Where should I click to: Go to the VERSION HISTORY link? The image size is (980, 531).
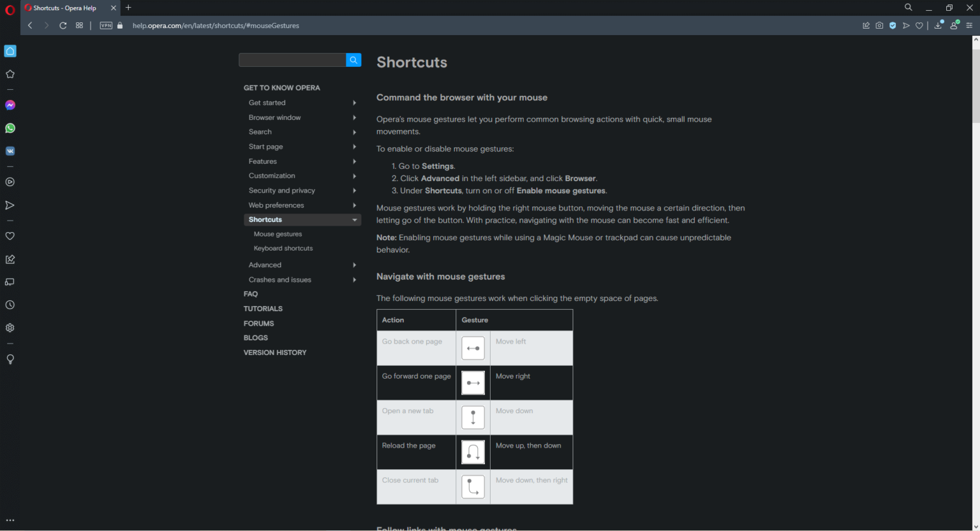pos(275,353)
